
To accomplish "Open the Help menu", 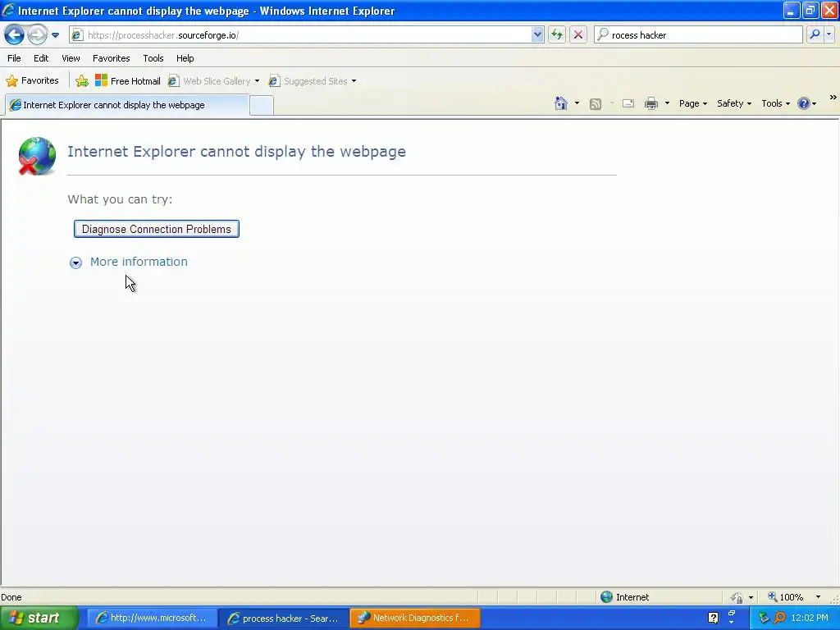I will 185,58.
